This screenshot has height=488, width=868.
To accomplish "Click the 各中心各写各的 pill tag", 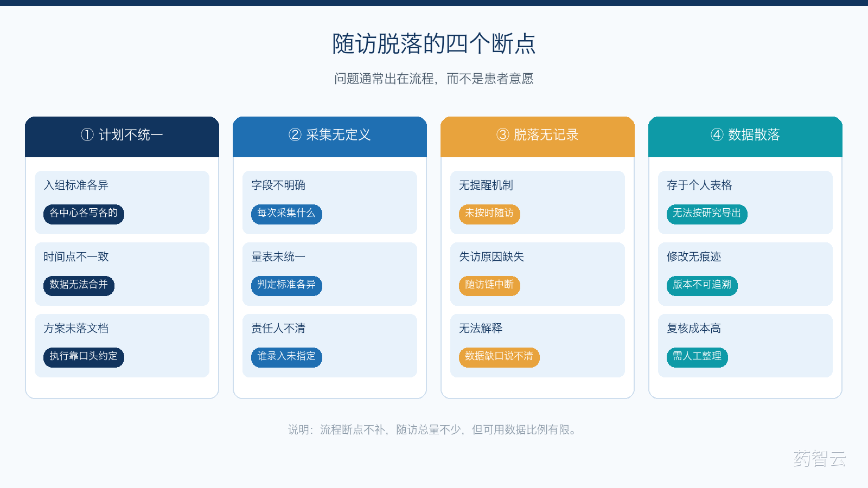I will pyautogui.click(x=84, y=213).
